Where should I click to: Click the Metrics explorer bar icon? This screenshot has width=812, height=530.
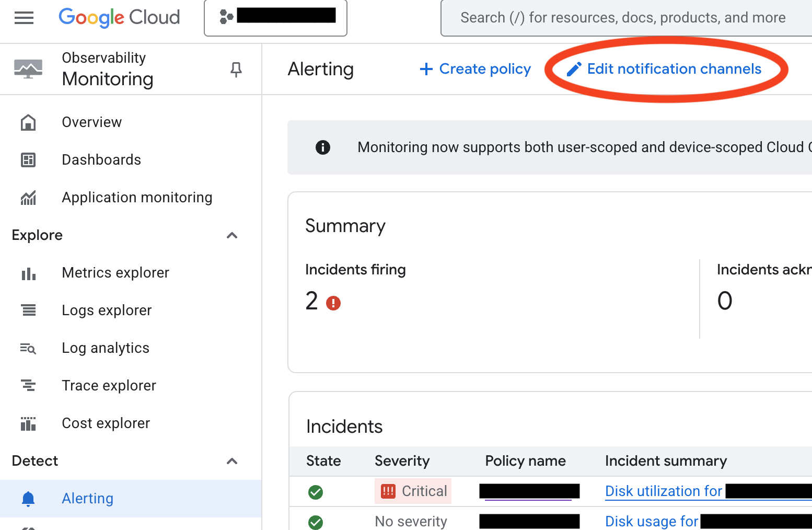28,273
